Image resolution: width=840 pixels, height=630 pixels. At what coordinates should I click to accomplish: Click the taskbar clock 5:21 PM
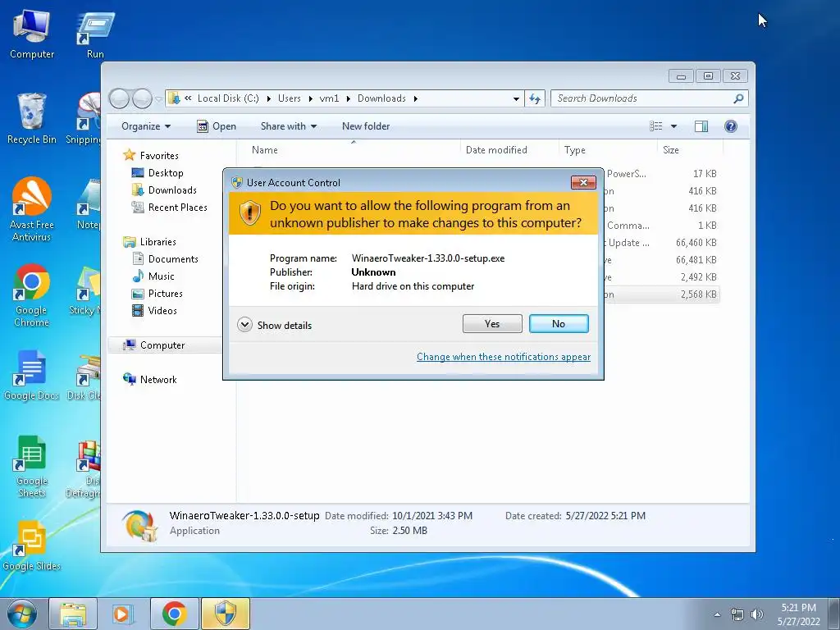click(798, 608)
